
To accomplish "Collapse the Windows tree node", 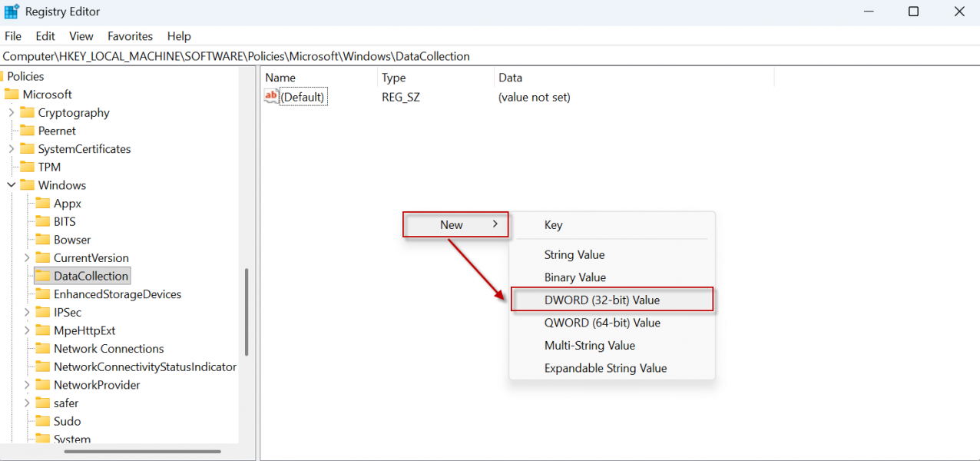I will pos(12,185).
